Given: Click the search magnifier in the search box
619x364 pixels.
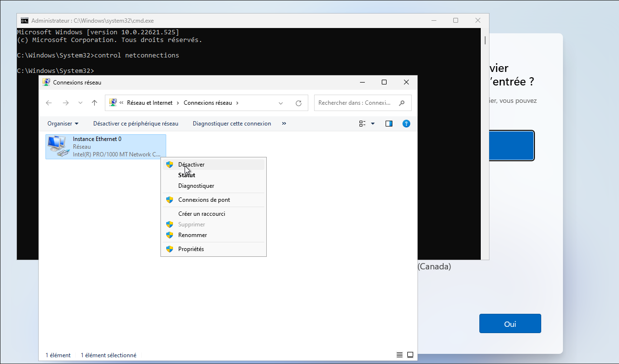Looking at the screenshot, I should pos(402,102).
